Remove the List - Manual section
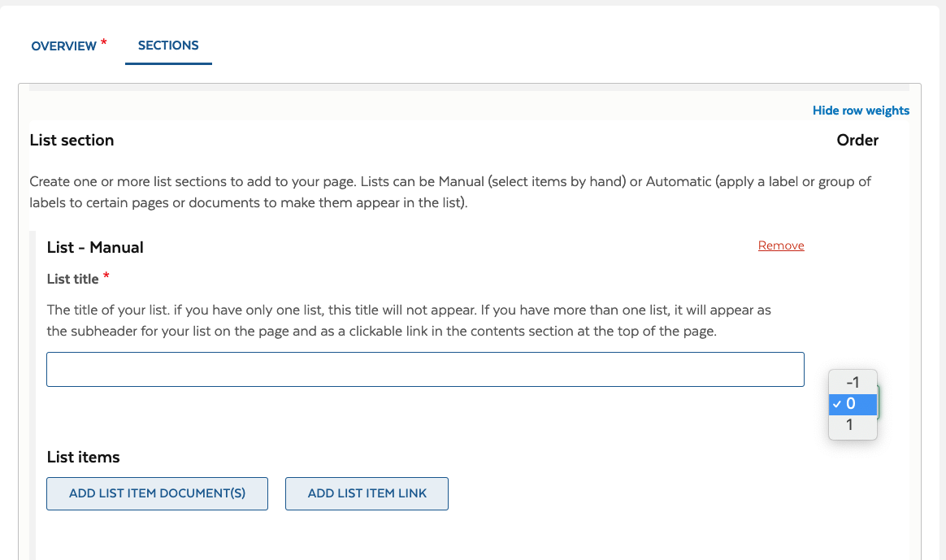Screen dimensions: 946x560 pos(780,245)
